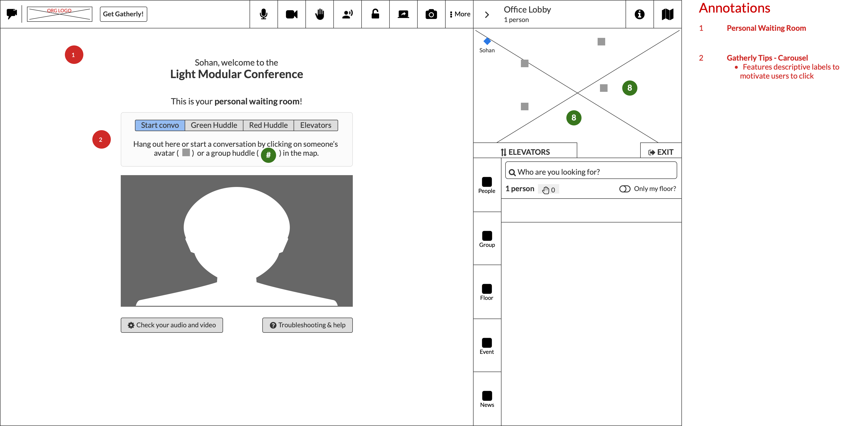Screen dimensions: 868x426
Task: Click the Get Gatherly! button
Action: 123,14
